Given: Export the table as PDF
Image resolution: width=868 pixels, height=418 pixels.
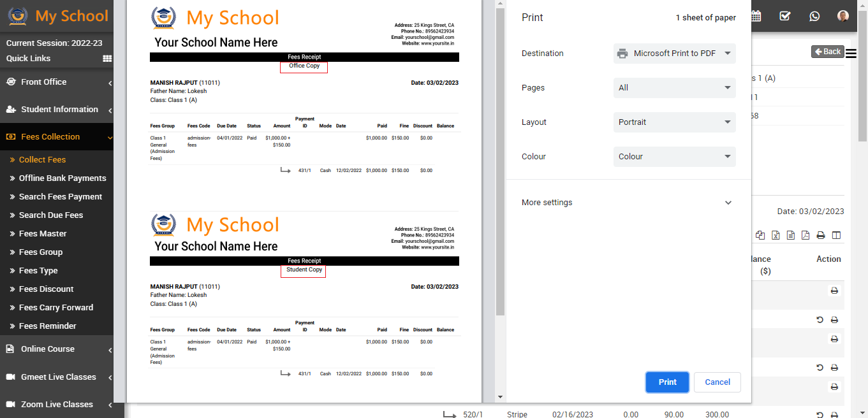Looking at the screenshot, I should (805, 236).
